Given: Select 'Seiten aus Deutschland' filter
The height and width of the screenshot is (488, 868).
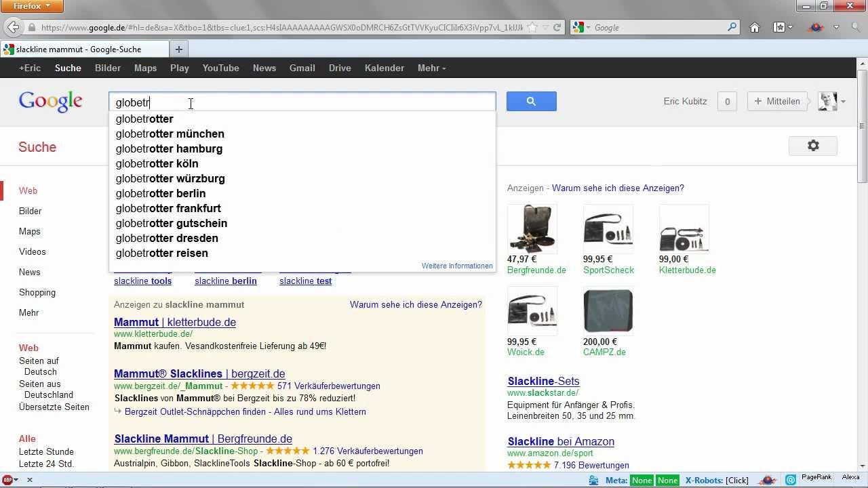Looking at the screenshot, I should click(x=46, y=389).
